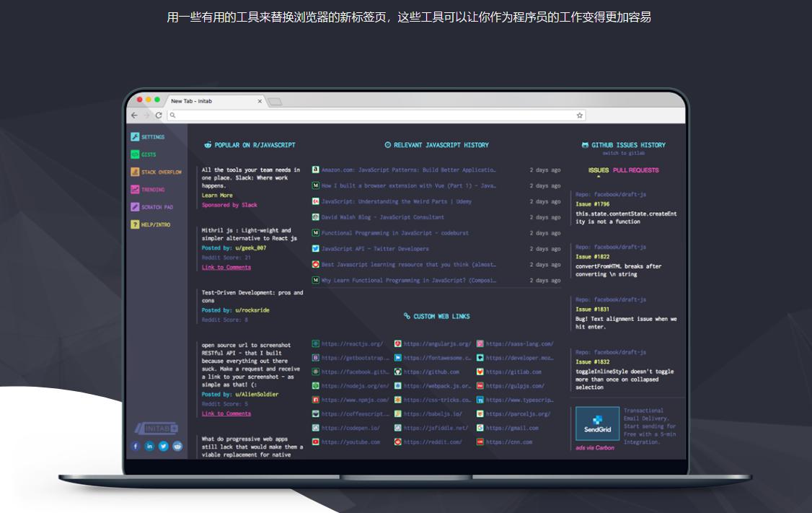Screen dimensions: 812x513
Task: Share Initab via the LinkedIn icon
Action: point(149,446)
